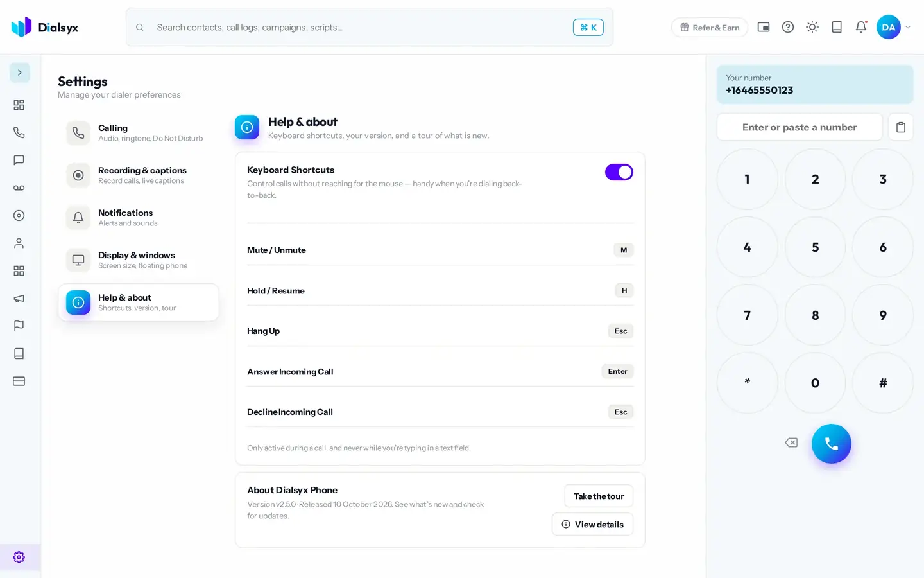Open the picture-in-picture window icon

[764, 27]
